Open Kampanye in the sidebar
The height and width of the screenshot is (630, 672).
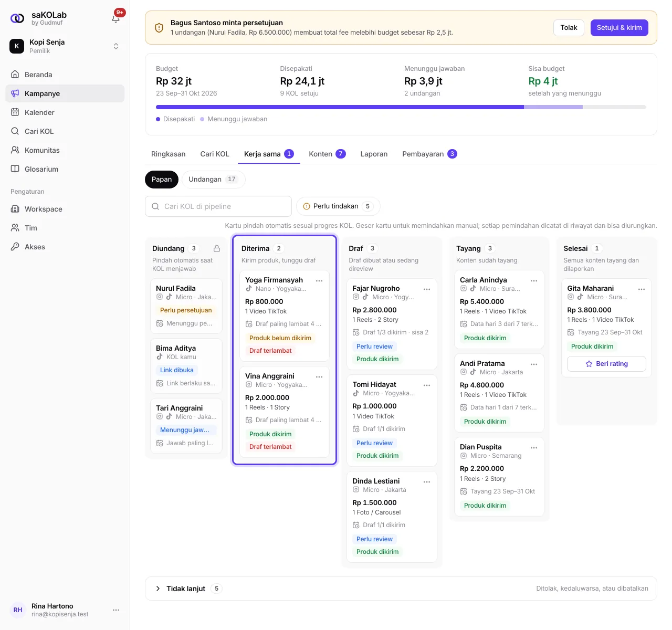65,93
